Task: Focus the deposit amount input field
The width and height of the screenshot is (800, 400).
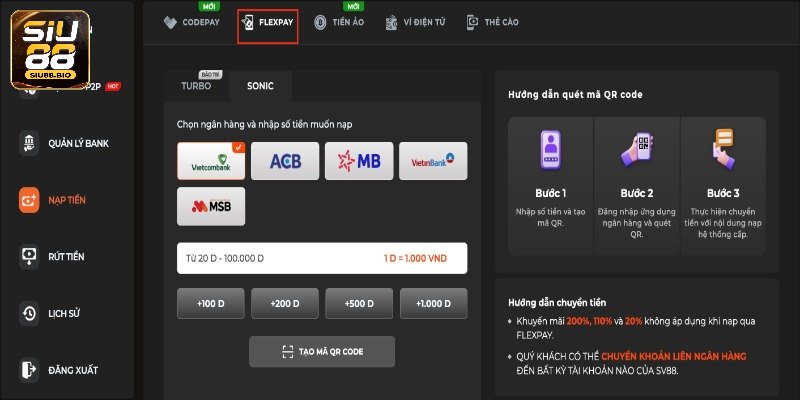Action: [322, 258]
